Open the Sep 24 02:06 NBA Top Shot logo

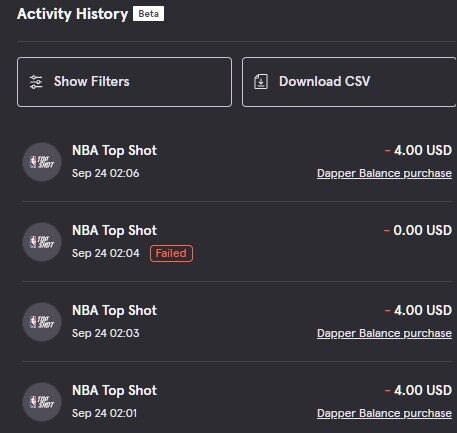point(42,162)
